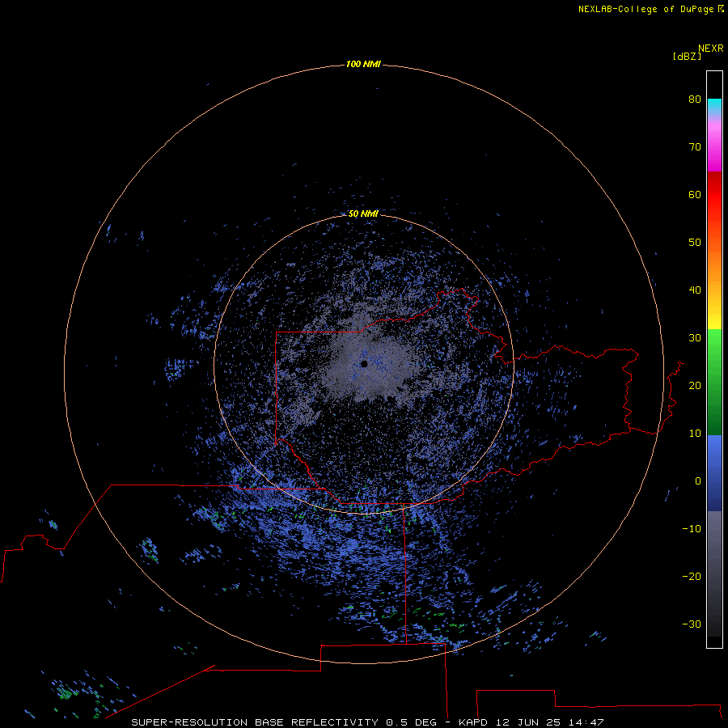Click the 100 NMI range ring label
728x728 pixels.
(363, 64)
